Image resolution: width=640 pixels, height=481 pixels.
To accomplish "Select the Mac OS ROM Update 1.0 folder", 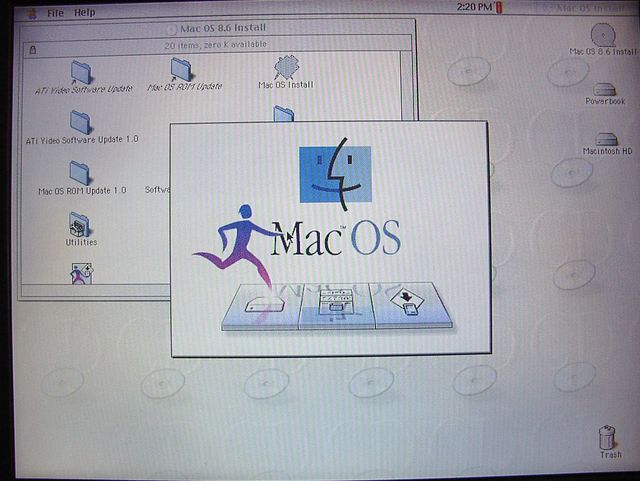I will click(x=81, y=172).
